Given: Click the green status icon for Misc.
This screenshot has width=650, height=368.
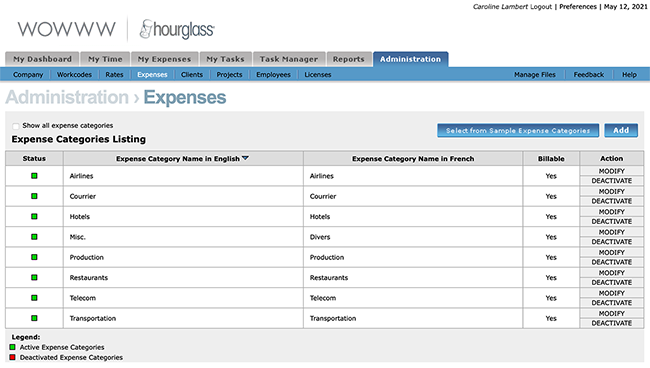Looking at the screenshot, I should click(x=34, y=237).
